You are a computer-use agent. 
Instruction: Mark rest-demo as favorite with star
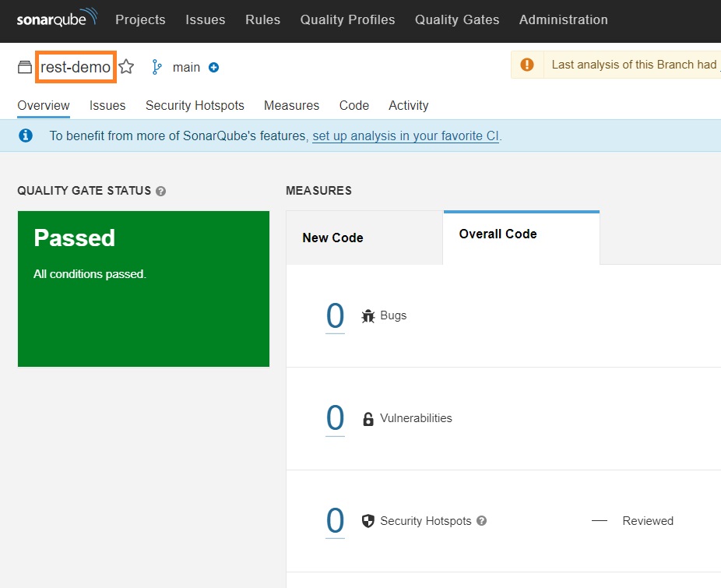click(126, 67)
